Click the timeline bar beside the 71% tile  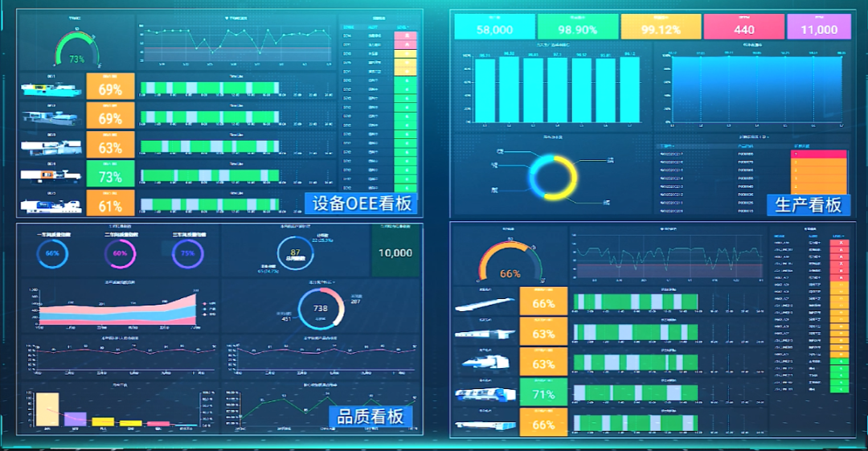pyautogui.click(x=635, y=393)
